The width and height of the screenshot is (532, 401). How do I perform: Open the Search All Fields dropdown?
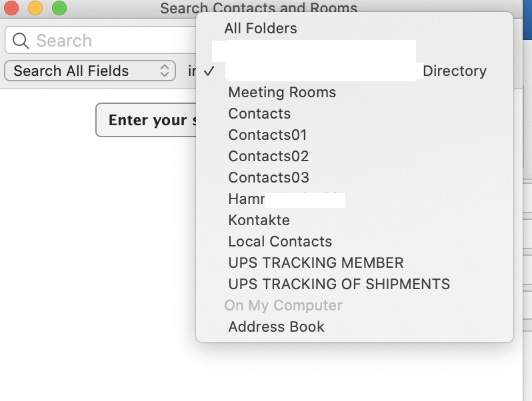pos(90,71)
